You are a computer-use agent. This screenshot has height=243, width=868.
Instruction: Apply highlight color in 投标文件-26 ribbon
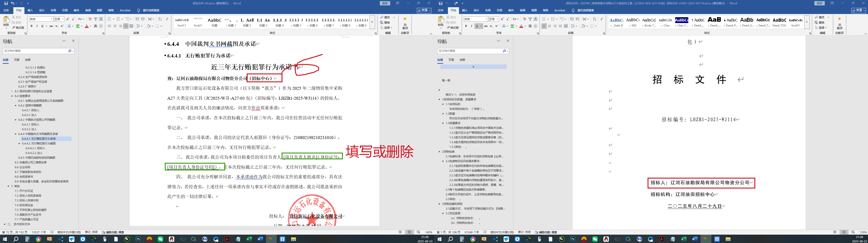click(78, 26)
